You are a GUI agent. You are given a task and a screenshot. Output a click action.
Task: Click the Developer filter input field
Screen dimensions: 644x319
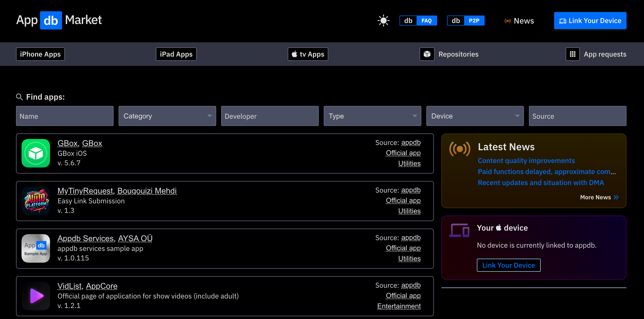click(x=270, y=116)
